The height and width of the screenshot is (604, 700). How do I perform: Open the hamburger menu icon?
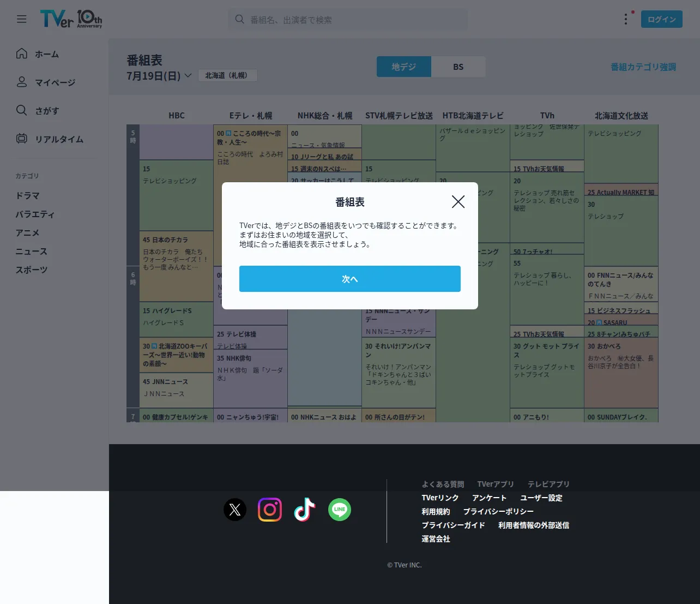[x=22, y=19]
